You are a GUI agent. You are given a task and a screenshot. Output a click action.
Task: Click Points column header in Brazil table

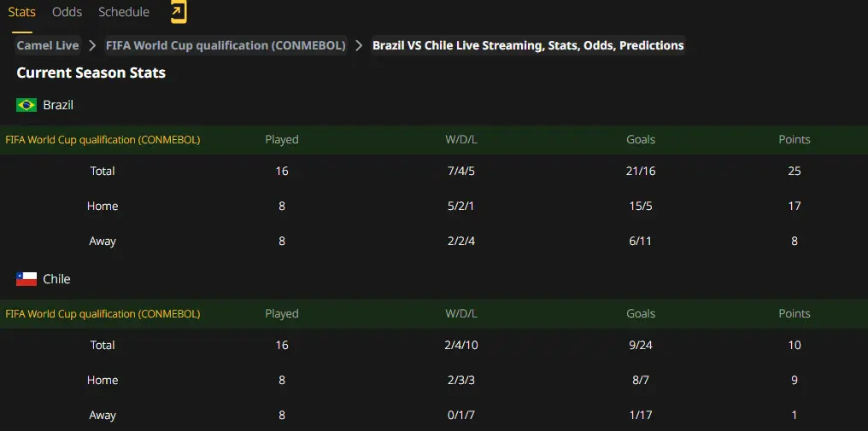pyautogui.click(x=795, y=139)
